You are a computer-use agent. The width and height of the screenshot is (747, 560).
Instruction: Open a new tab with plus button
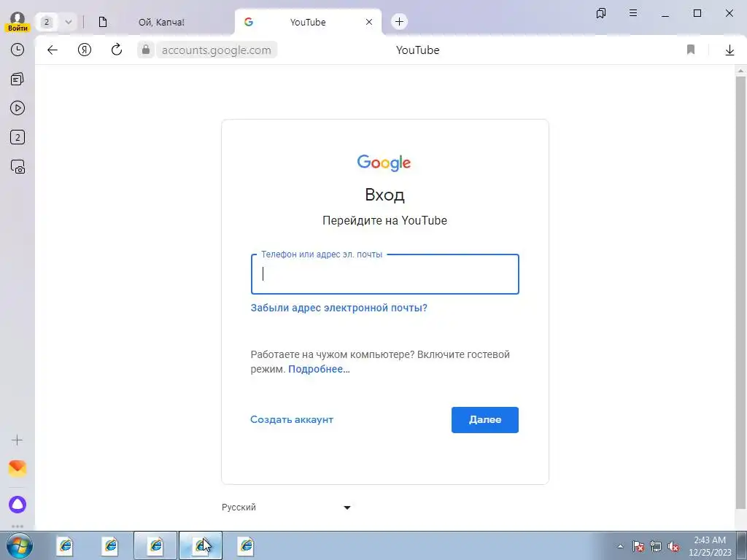[399, 21]
